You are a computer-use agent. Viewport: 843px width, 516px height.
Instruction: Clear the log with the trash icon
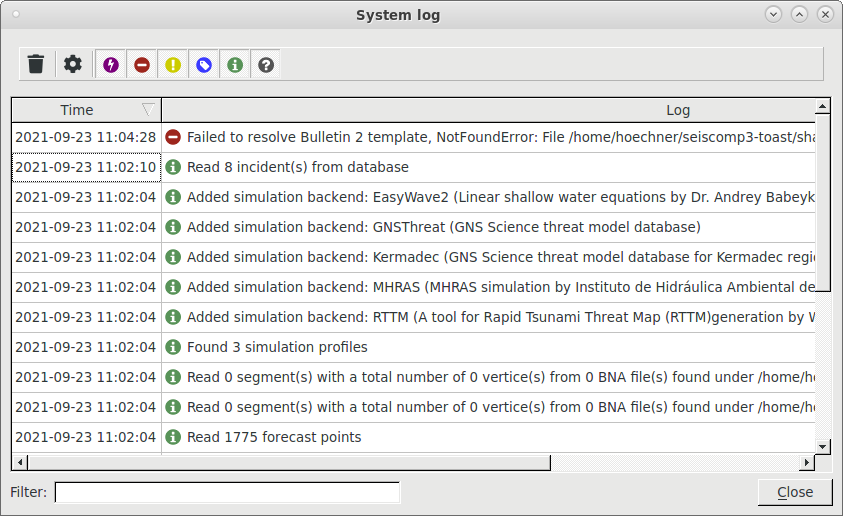coord(36,64)
